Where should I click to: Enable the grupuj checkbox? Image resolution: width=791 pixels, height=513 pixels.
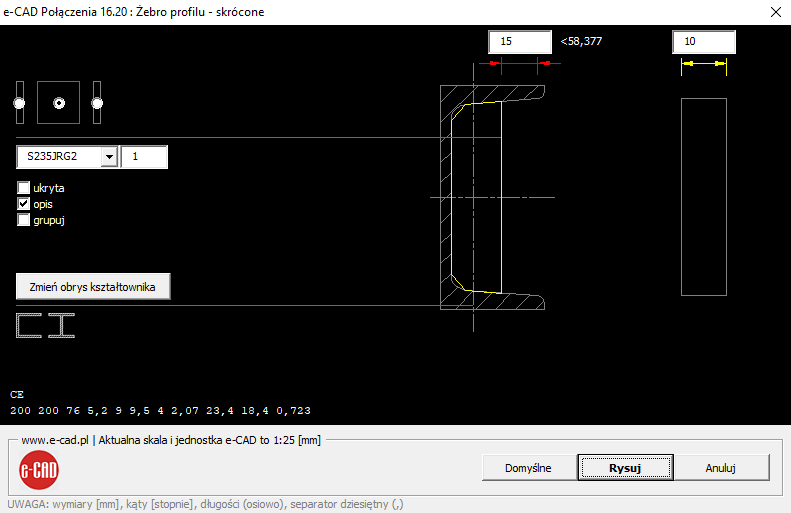pos(24,220)
